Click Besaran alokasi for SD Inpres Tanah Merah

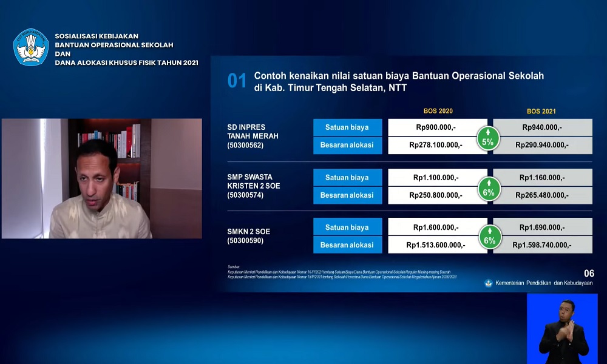click(x=347, y=145)
